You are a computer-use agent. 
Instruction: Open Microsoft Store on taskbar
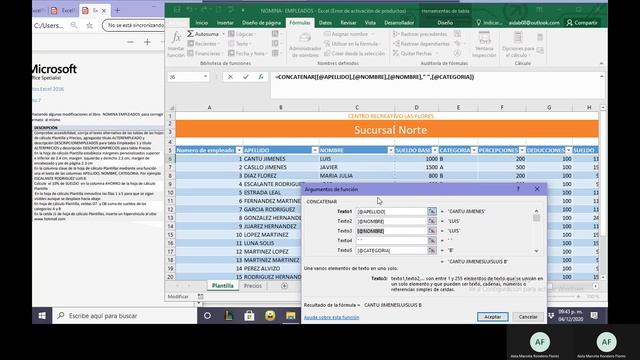point(249,316)
